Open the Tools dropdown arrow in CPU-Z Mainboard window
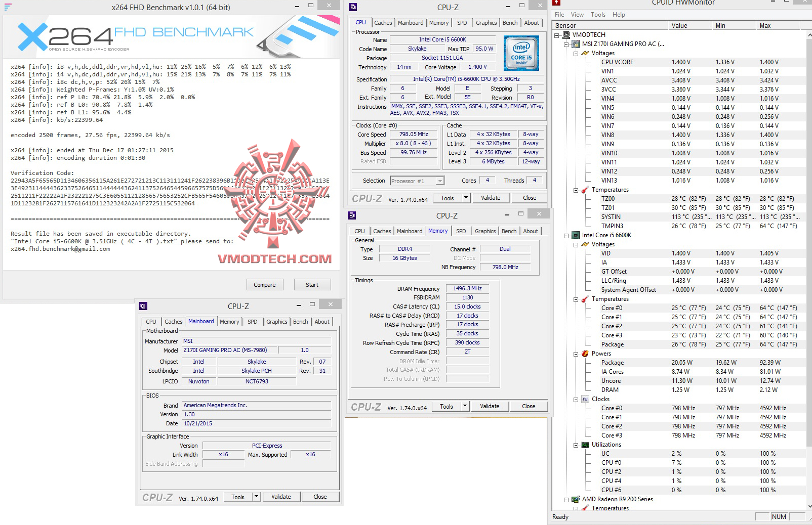The height and width of the screenshot is (525, 812). coord(256,497)
